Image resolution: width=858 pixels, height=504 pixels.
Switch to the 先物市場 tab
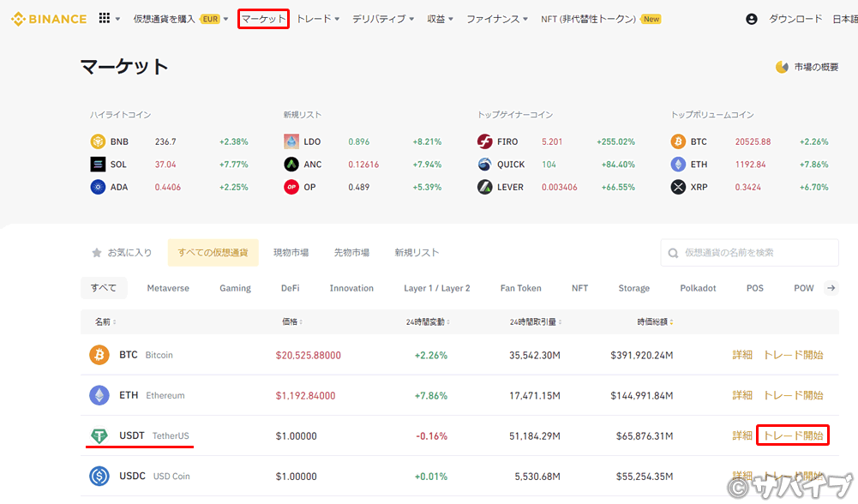[351, 253]
